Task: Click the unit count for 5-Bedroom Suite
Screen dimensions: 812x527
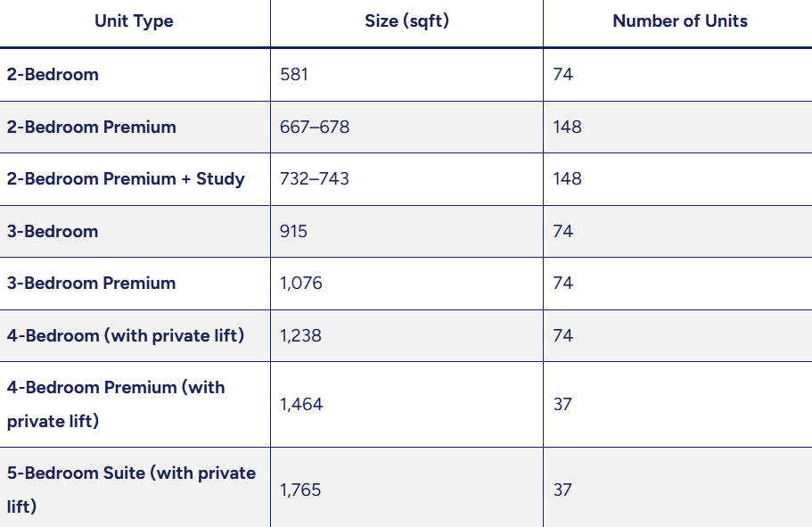Action: [x=562, y=490]
